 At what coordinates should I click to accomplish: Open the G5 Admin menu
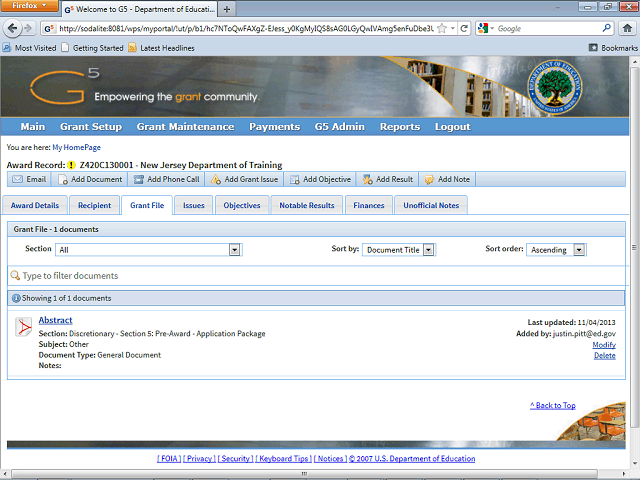click(340, 127)
